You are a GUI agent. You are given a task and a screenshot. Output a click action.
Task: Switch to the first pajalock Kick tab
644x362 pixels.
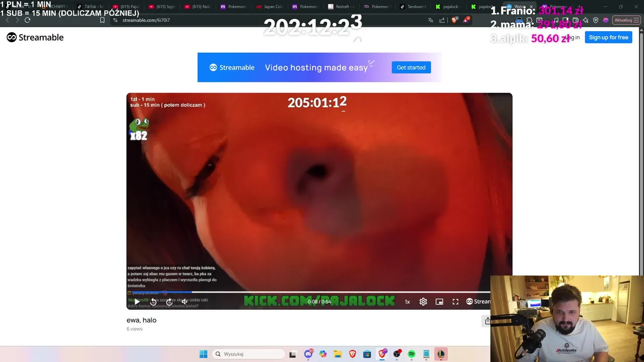[449, 7]
